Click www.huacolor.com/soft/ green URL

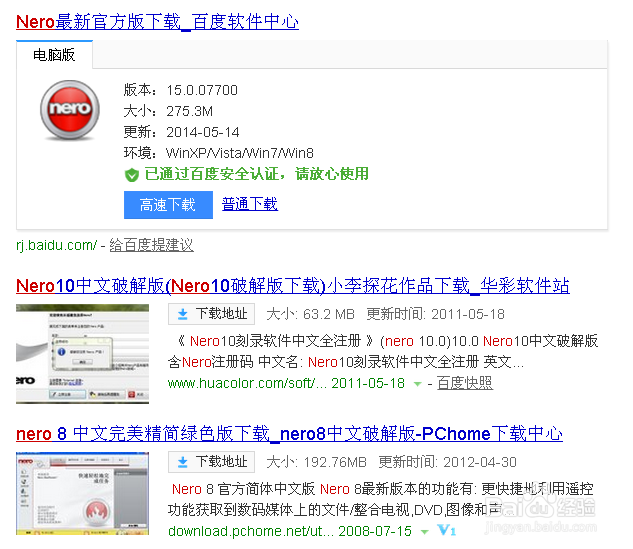pyautogui.click(x=247, y=383)
